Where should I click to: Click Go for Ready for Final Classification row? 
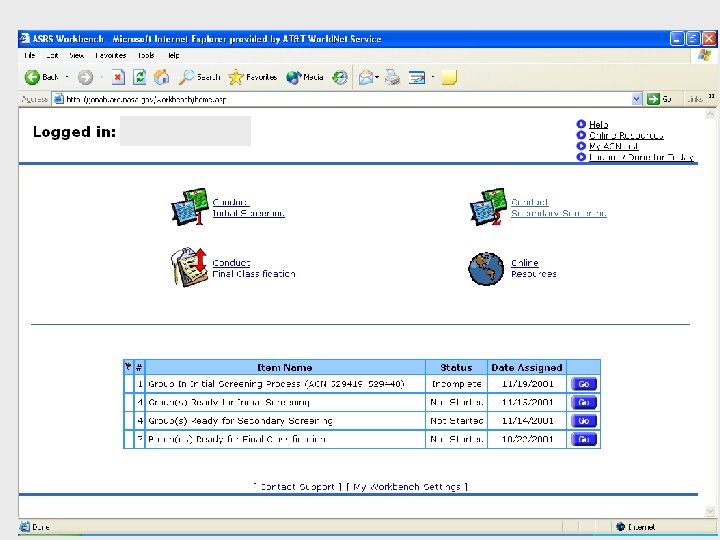584,439
